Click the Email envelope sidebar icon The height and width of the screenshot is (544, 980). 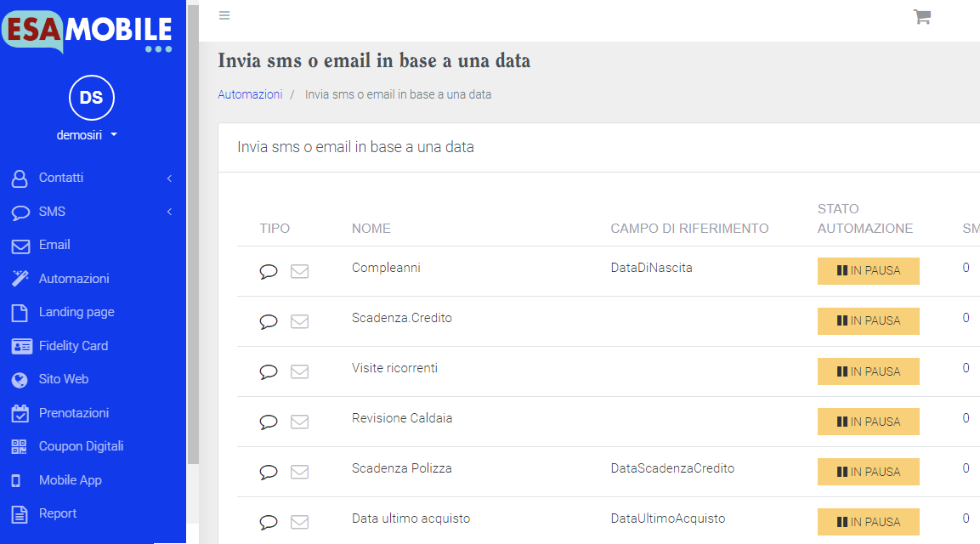20,246
